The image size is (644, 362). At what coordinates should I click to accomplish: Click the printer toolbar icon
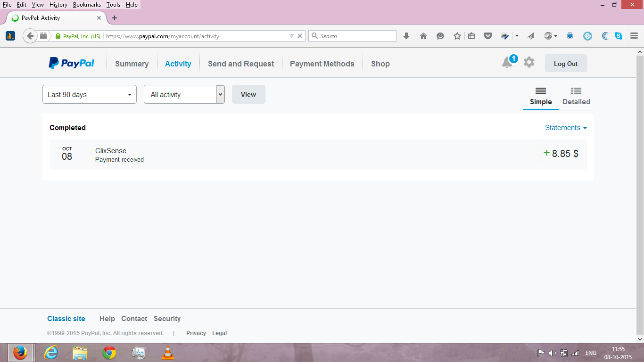point(505,36)
